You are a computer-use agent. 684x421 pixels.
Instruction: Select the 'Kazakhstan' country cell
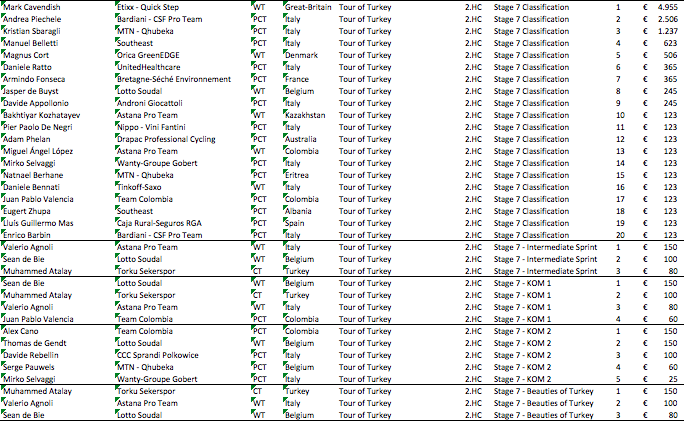coord(305,115)
